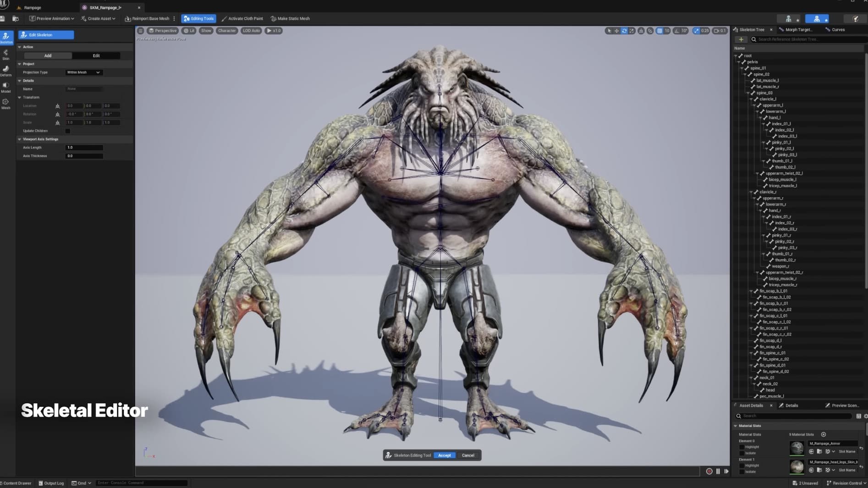Accept the Skeleton Editing Tool changes
The width and height of the screenshot is (868, 488).
pyautogui.click(x=444, y=455)
